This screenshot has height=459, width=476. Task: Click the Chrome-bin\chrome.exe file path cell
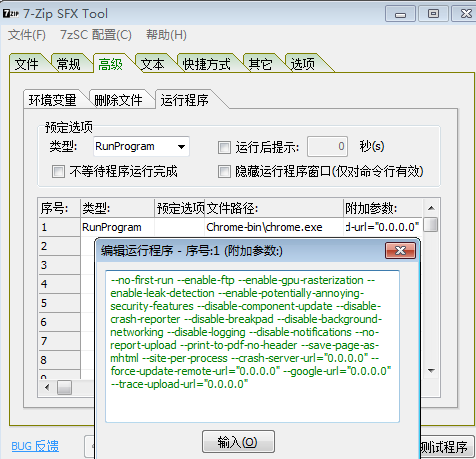click(x=274, y=227)
